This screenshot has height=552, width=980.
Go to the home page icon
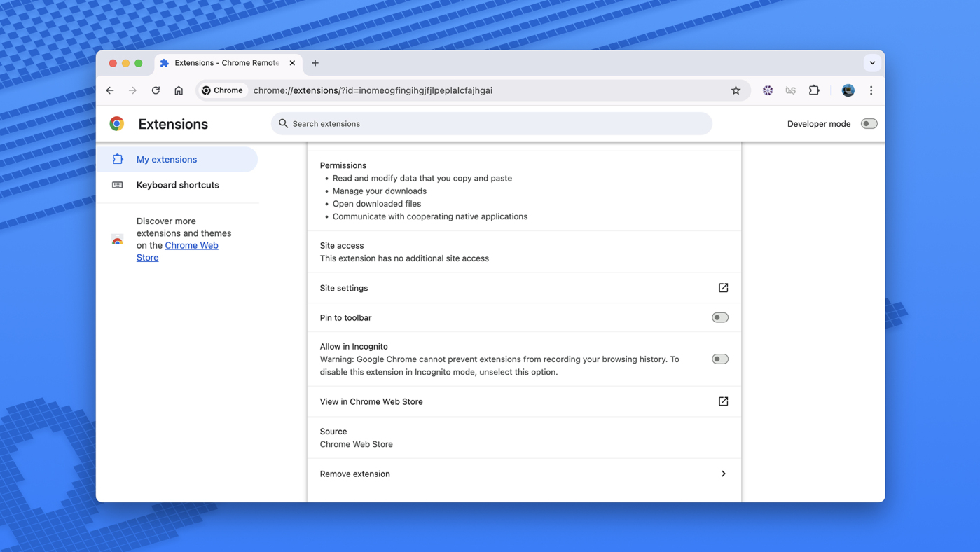(179, 90)
